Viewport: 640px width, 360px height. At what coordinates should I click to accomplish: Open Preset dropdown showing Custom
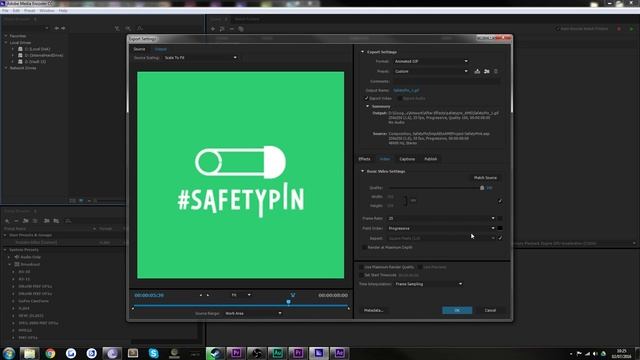coord(431,71)
